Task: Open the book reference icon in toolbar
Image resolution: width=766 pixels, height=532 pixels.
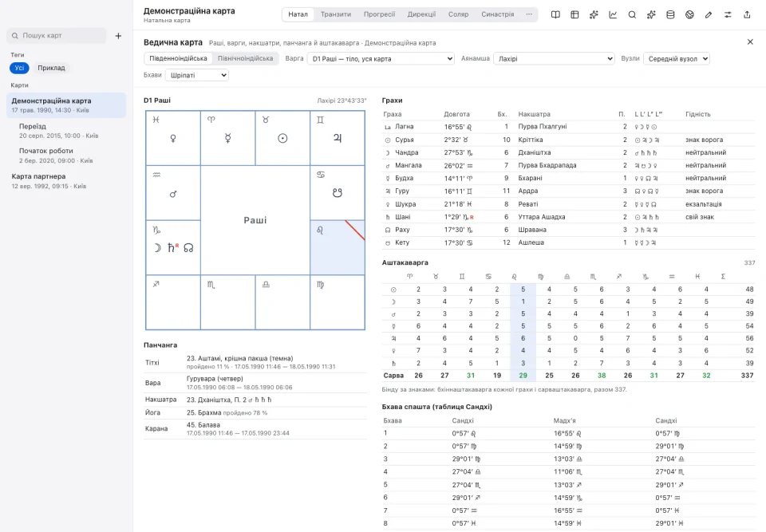Action: click(555, 14)
